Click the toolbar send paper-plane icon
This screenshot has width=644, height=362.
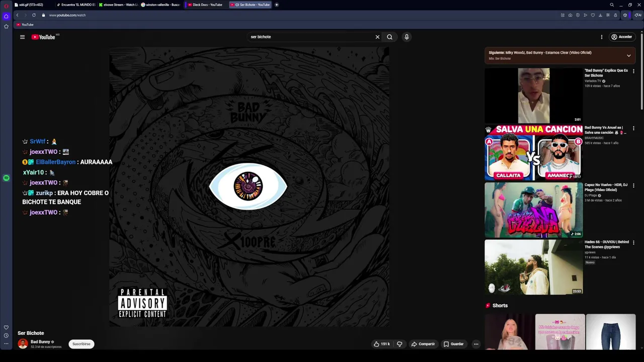tap(585, 15)
